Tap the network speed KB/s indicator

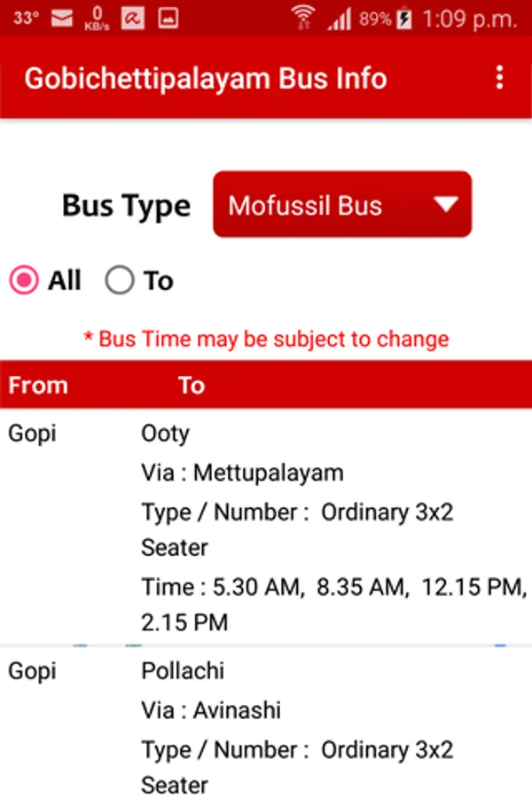[97, 18]
